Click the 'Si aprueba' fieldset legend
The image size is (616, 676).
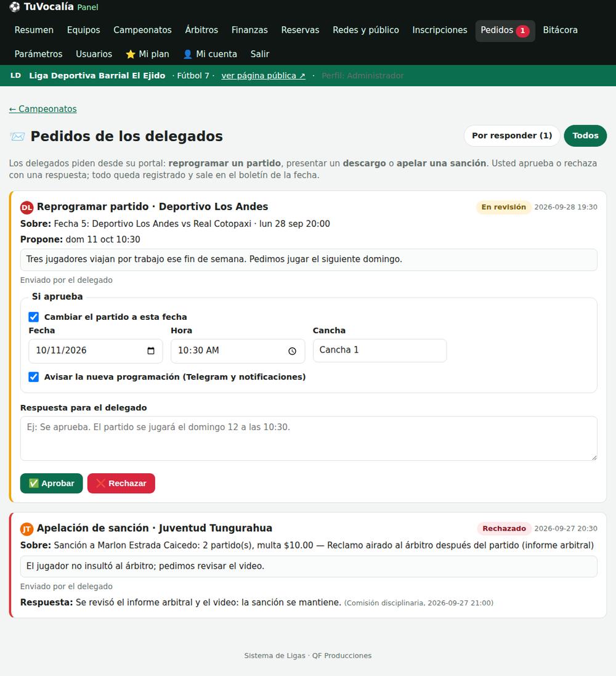click(57, 296)
